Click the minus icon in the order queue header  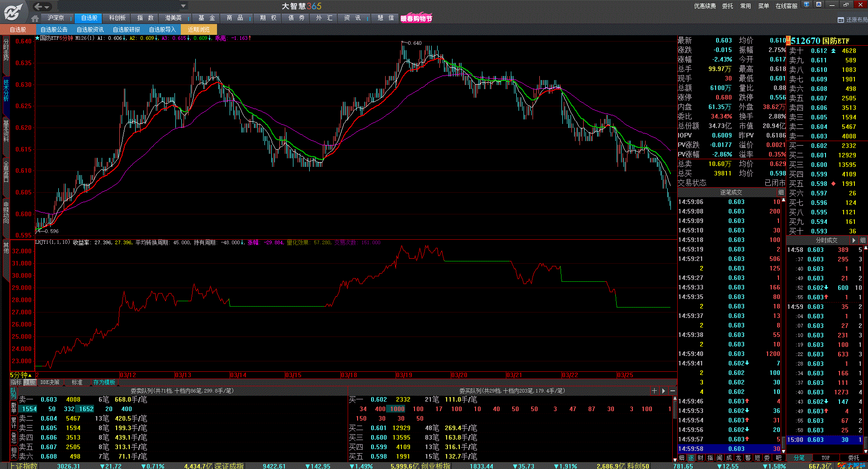pos(673,391)
